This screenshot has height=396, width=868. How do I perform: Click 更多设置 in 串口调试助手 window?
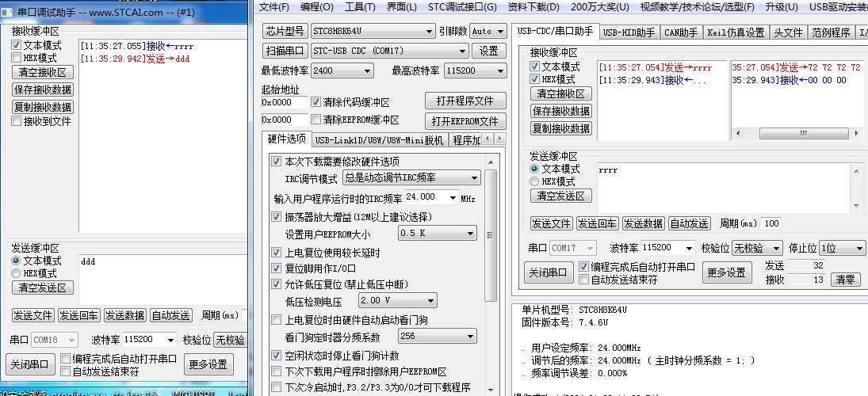tap(208, 364)
